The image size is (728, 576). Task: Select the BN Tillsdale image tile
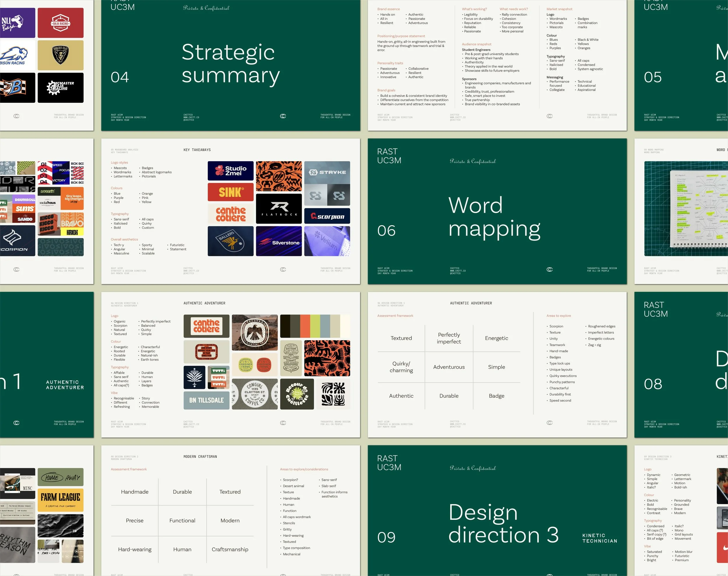coord(206,400)
